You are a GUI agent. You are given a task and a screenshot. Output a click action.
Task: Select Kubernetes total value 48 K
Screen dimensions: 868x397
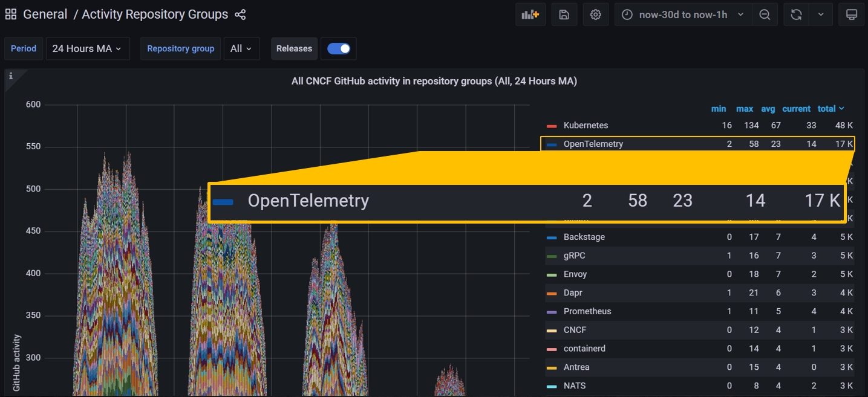click(x=843, y=125)
